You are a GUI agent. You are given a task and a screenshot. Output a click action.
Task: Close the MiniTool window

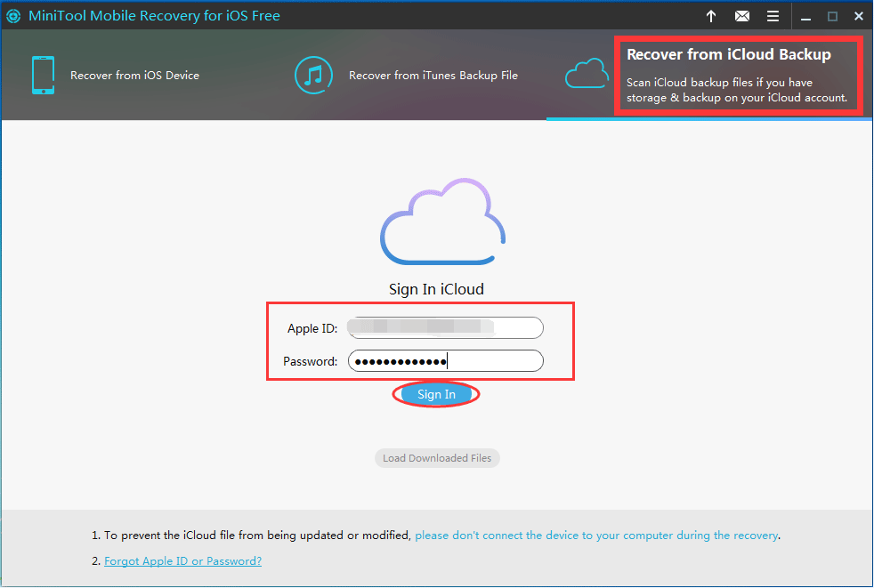click(858, 17)
